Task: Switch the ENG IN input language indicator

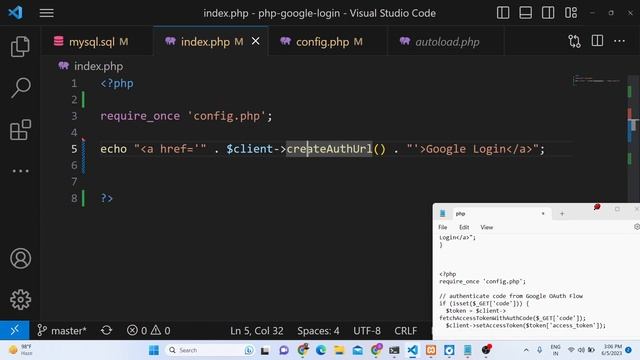Action: pos(555,350)
